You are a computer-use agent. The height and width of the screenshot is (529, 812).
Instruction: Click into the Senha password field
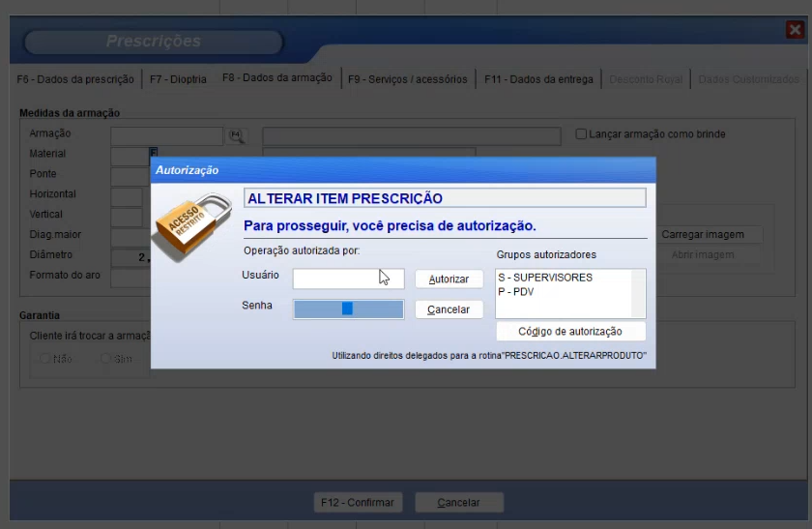click(x=348, y=309)
